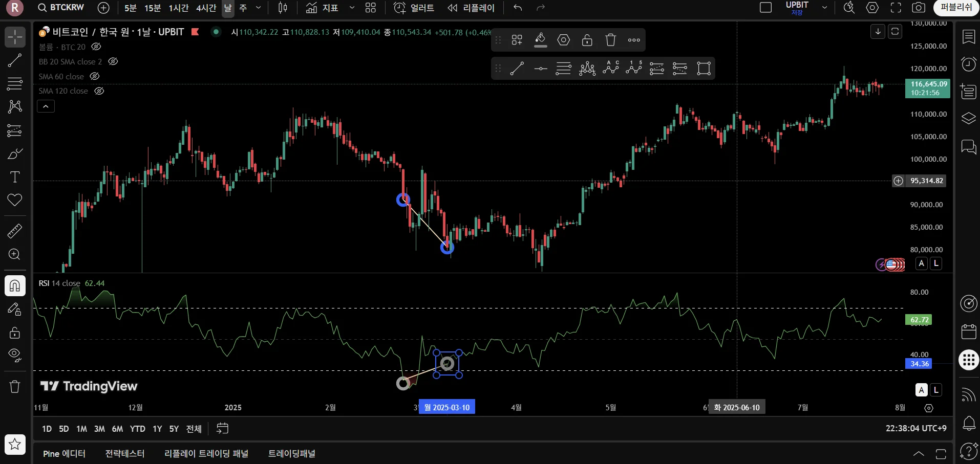This screenshot has height=464, width=980.
Task: Click the 퍼블리쉬 publish button
Action: click(x=955, y=8)
